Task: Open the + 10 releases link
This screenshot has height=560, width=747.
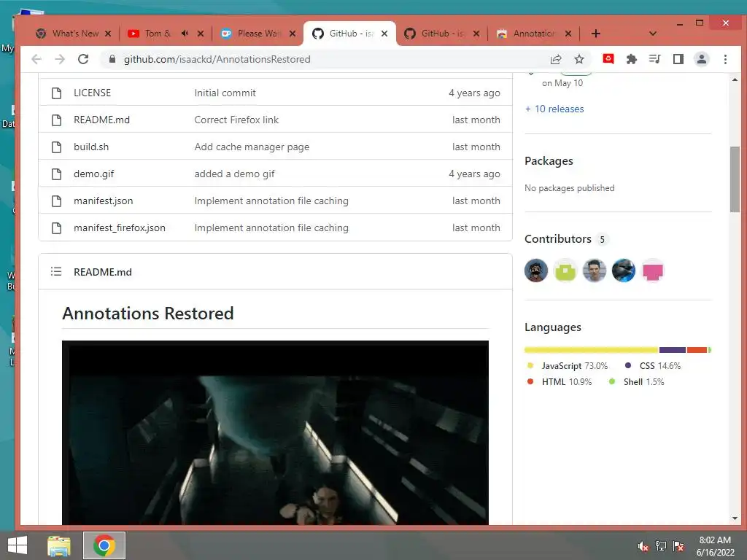Action: pos(554,109)
